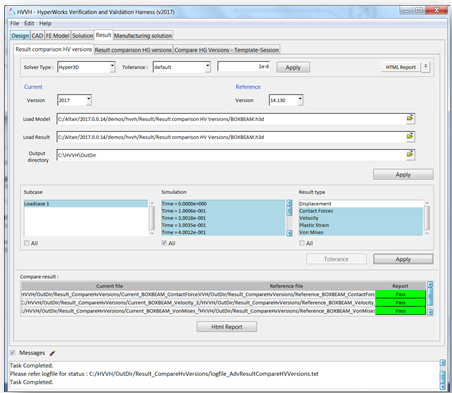Screen dimensions: 452x393
Task: Click the Report column header
Action: [x=400, y=286]
